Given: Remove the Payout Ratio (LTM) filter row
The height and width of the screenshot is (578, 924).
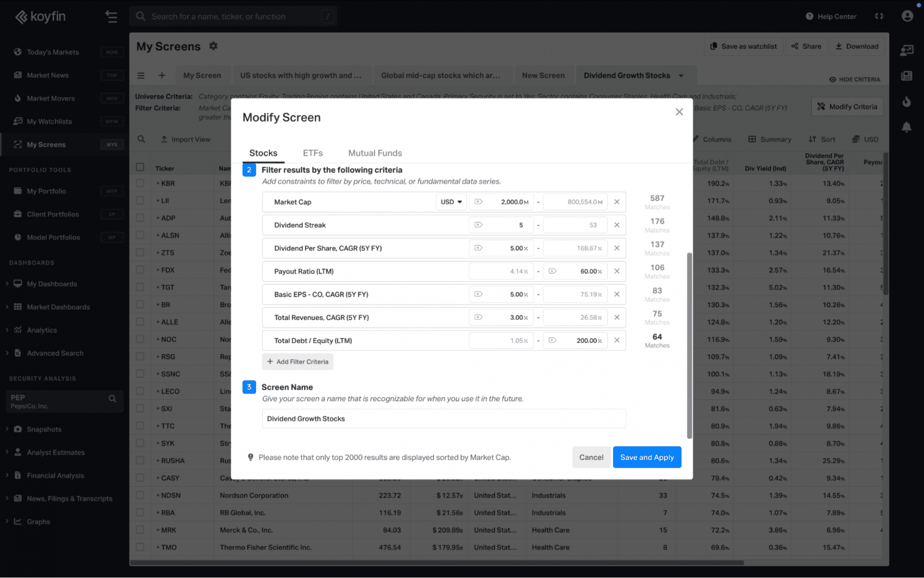Looking at the screenshot, I should click(x=616, y=271).
